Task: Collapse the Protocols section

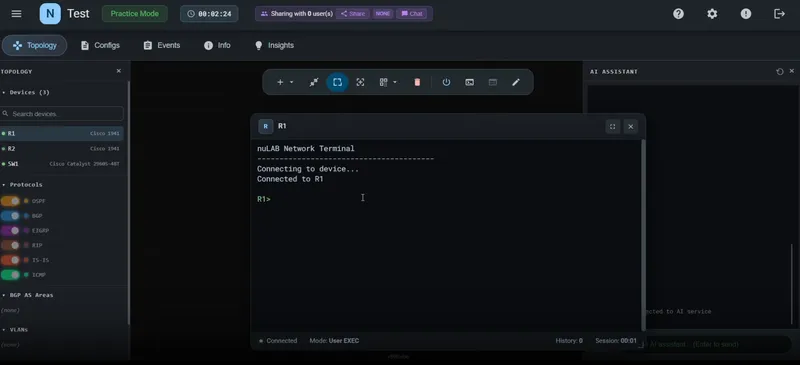Action: tap(23, 185)
